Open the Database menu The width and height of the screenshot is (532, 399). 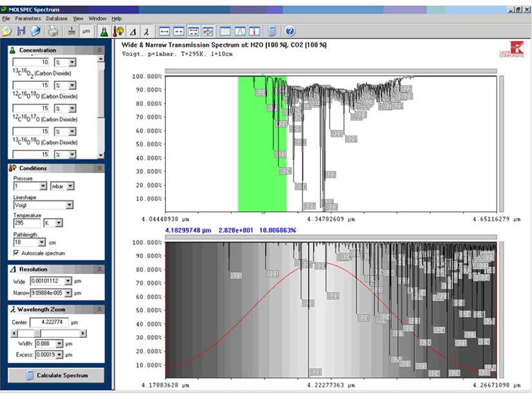57,19
